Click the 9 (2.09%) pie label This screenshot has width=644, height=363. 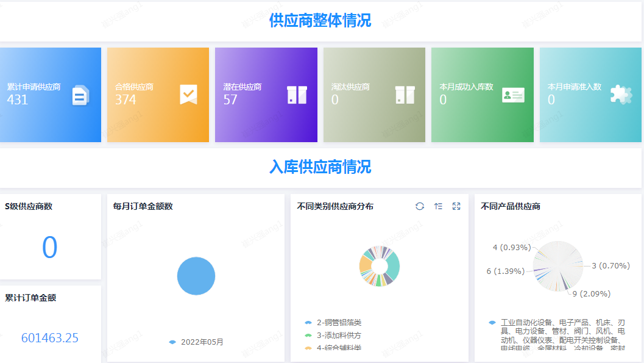pyautogui.click(x=592, y=293)
